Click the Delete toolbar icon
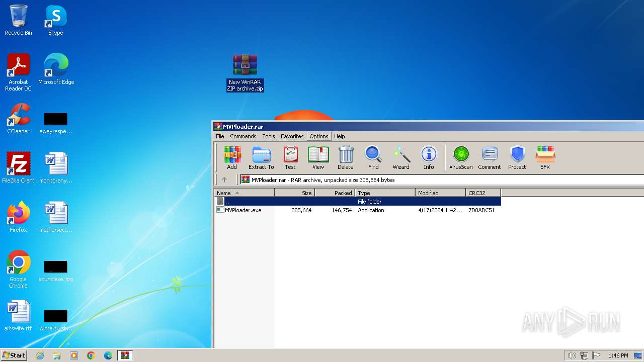Viewport: 644px width, 362px height. (x=345, y=158)
